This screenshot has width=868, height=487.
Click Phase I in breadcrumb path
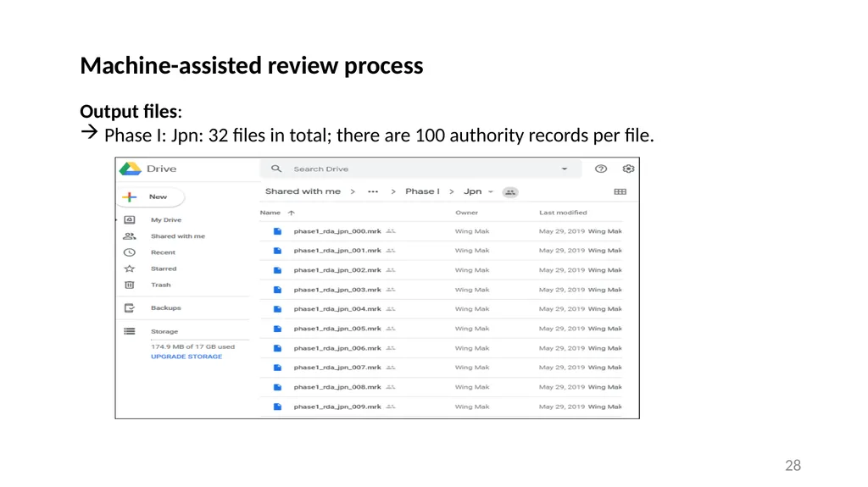422,191
